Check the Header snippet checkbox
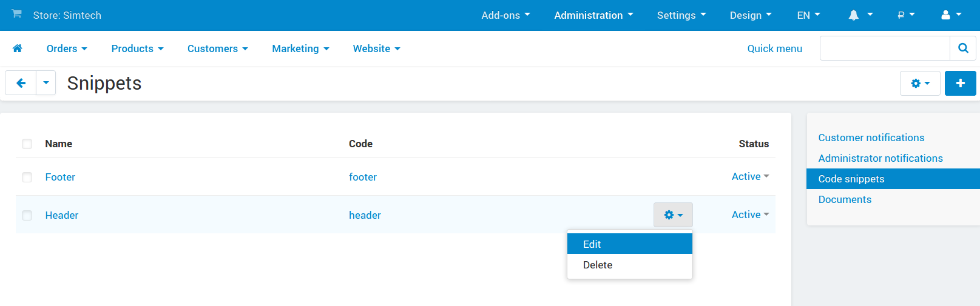 (x=27, y=215)
